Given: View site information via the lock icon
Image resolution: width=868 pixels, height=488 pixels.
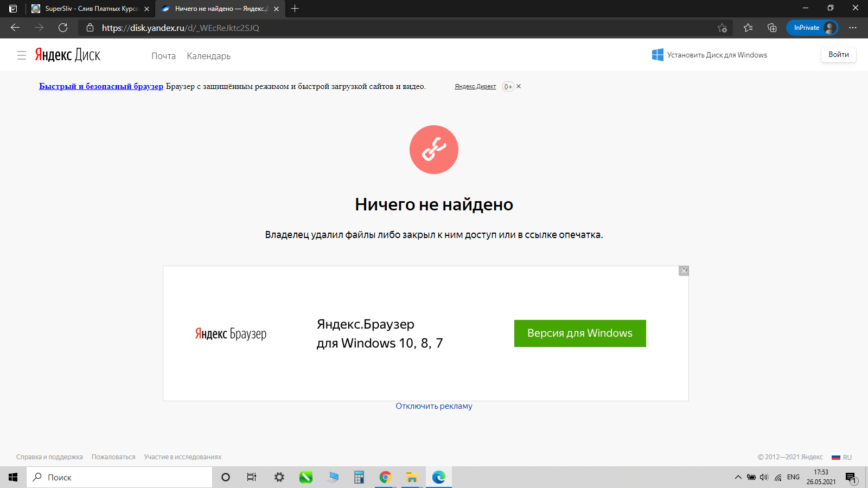Looking at the screenshot, I should [90, 28].
